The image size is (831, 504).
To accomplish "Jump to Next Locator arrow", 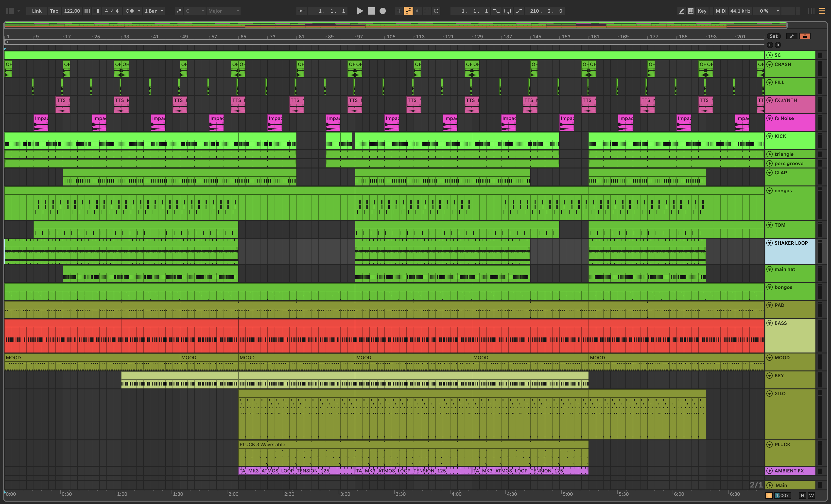I will coord(778,45).
